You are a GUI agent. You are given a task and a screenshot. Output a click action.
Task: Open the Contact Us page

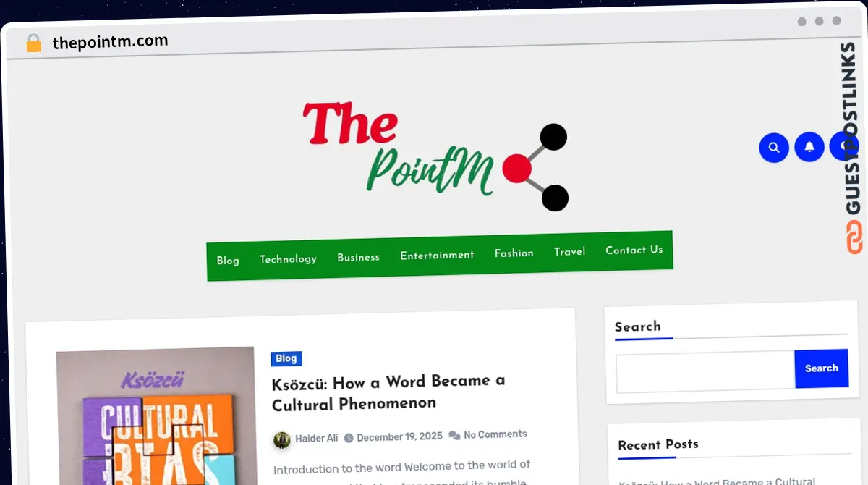pos(634,250)
